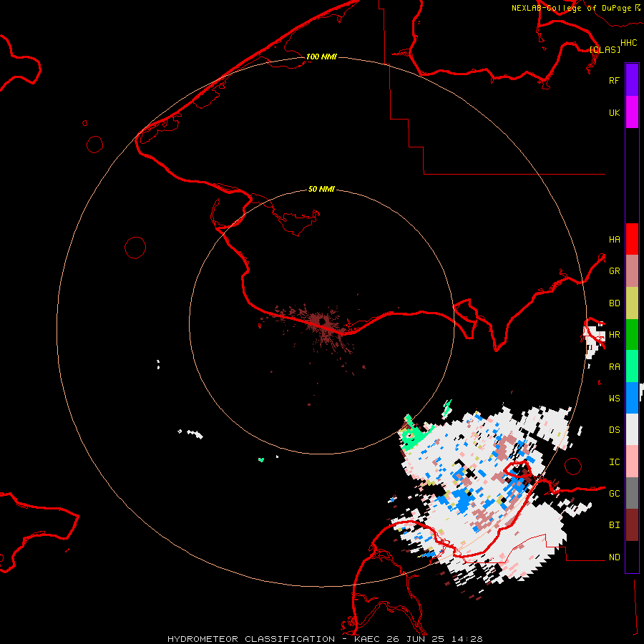This screenshot has width=644, height=644.
Task: Click the radar site center clutter cluster
Action: (x=321, y=321)
